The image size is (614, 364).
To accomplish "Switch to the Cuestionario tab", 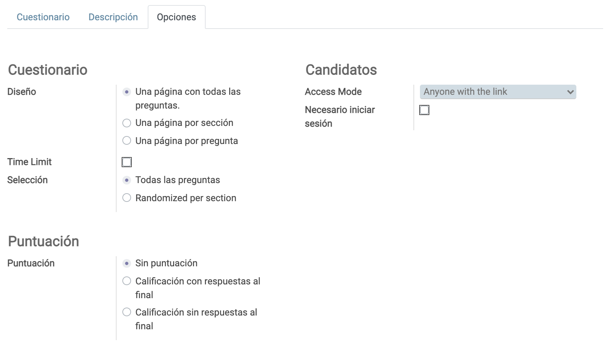I will coord(43,17).
